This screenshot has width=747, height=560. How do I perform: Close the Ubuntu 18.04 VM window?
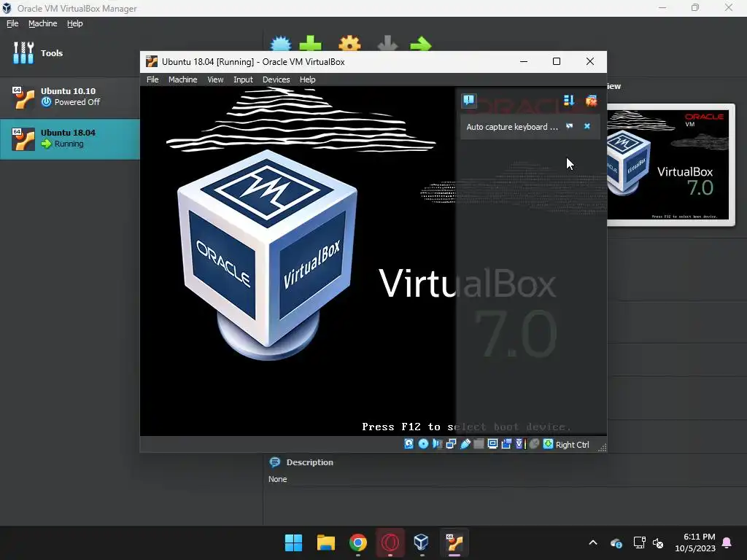click(x=589, y=61)
